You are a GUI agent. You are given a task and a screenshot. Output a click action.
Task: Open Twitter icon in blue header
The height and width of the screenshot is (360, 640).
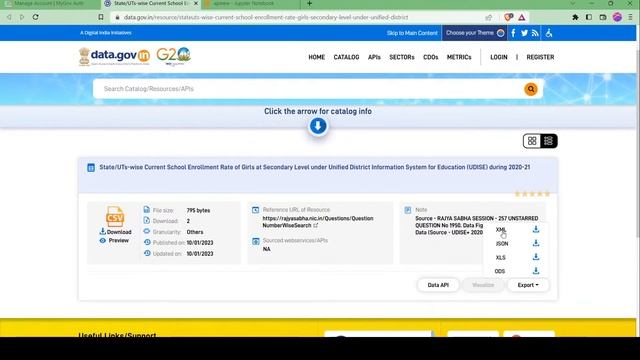524,33
